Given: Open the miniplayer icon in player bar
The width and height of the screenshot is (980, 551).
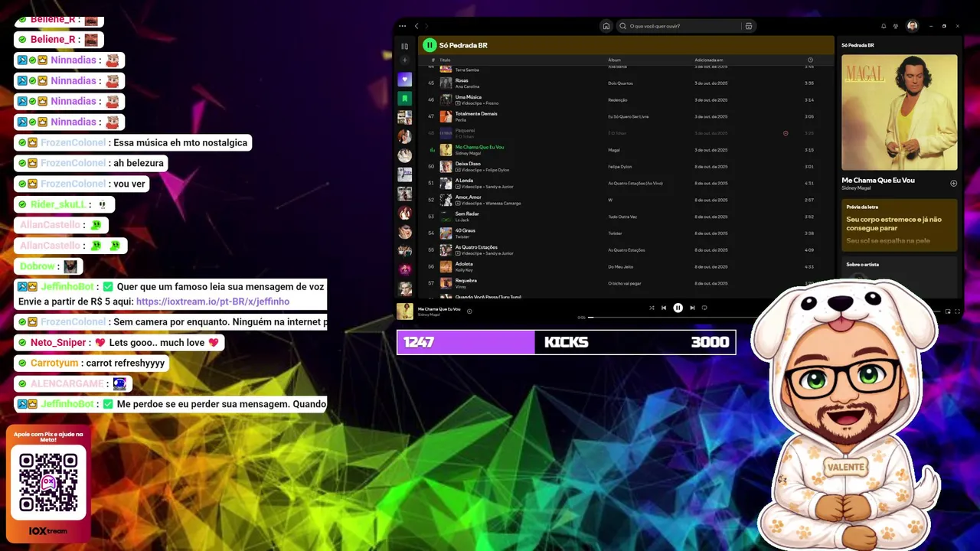Looking at the screenshot, I should coord(948,311).
